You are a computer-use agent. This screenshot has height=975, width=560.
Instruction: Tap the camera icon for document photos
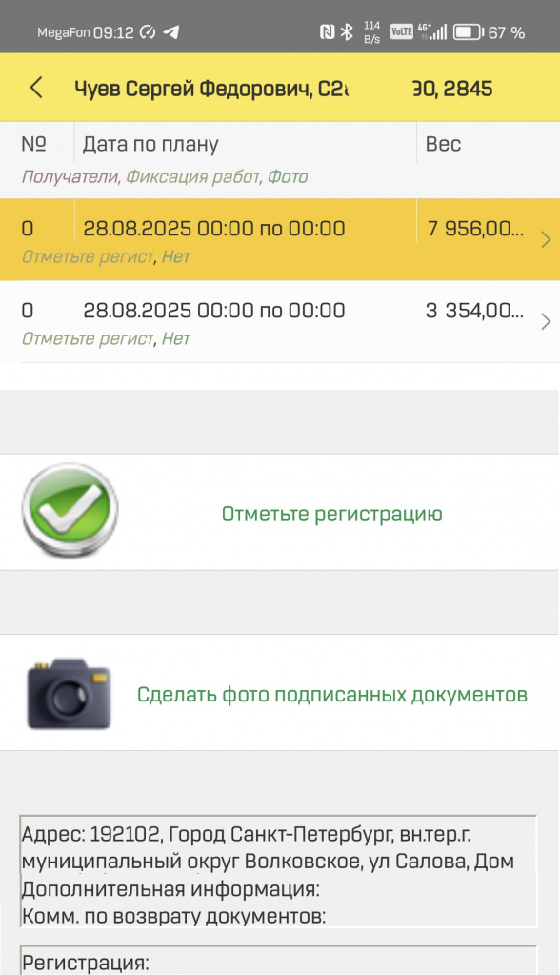[x=69, y=694]
